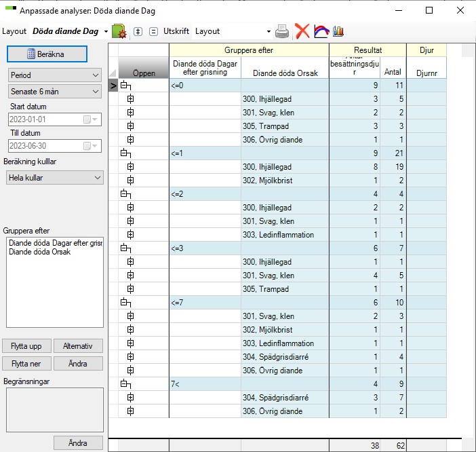Expand 304, Spädgrisdiarré under <=7

point(131,356)
